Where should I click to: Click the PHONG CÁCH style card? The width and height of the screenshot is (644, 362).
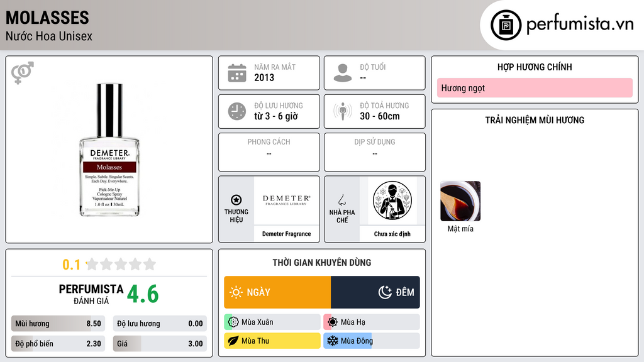coord(269,152)
